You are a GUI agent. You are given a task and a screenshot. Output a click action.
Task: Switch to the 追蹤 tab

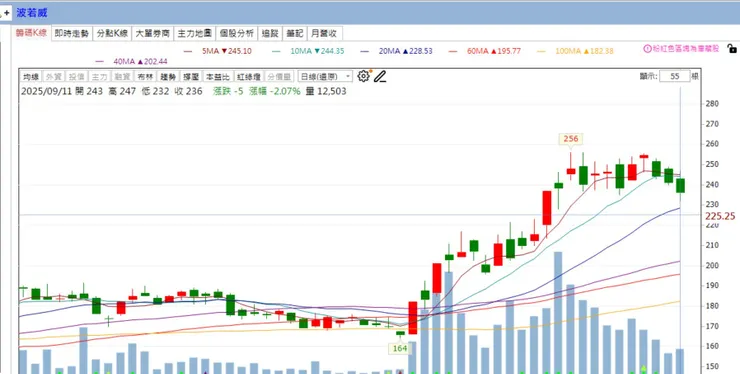[270, 34]
